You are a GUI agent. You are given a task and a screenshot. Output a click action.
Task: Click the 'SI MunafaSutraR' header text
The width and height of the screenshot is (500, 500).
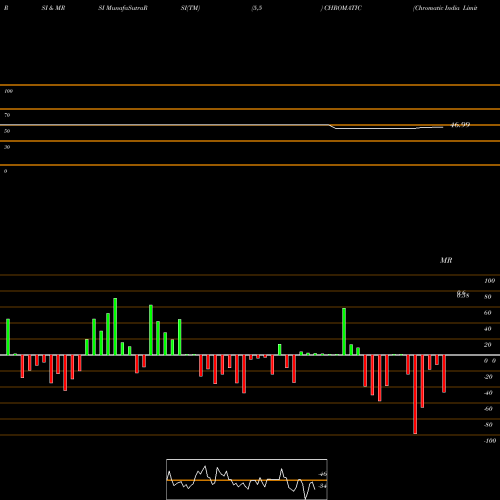tap(122, 8)
